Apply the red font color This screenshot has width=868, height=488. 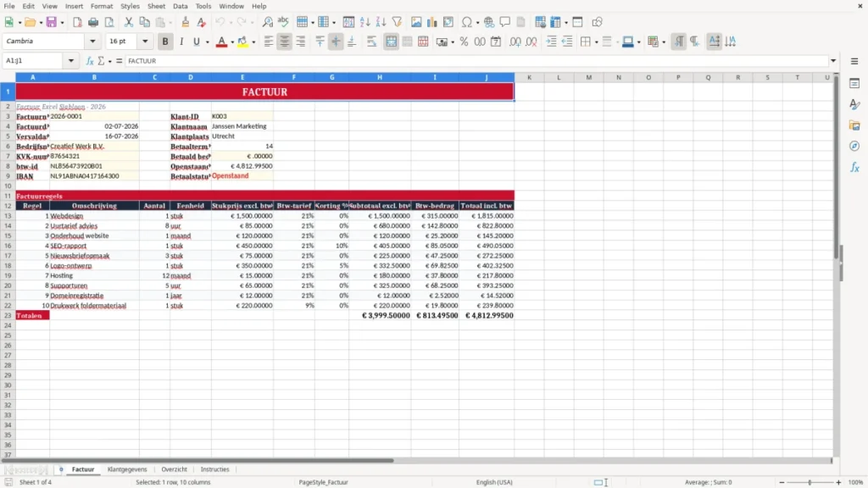pos(221,42)
